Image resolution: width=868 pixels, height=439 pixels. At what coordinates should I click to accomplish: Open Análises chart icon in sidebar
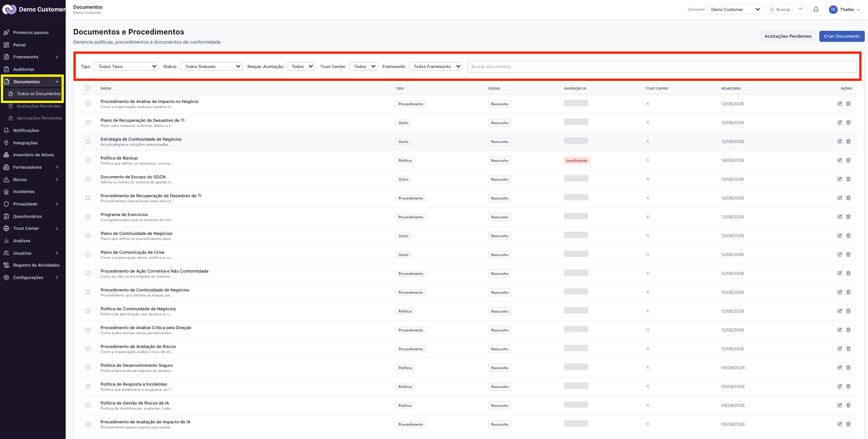tap(6, 241)
